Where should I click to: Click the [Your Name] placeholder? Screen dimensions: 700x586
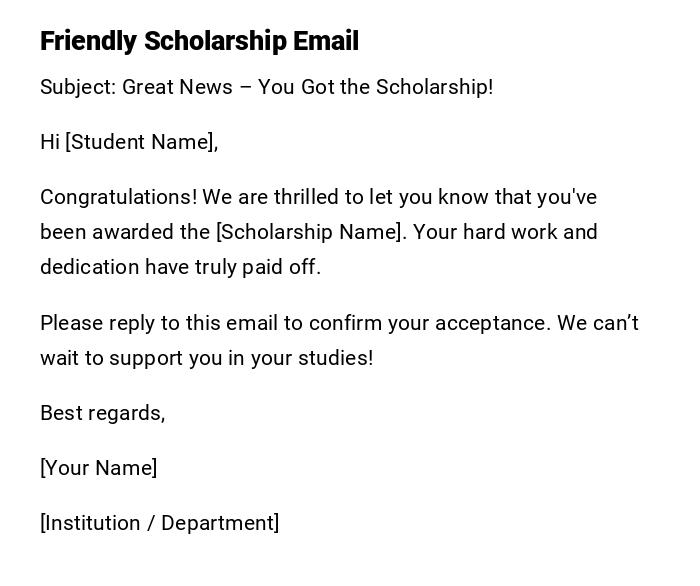pyautogui.click(x=98, y=468)
